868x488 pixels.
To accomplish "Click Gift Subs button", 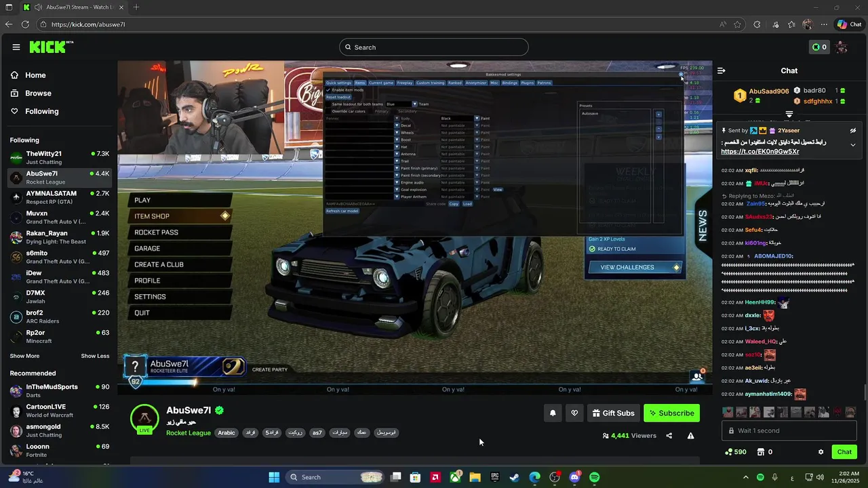I will 613,413.
